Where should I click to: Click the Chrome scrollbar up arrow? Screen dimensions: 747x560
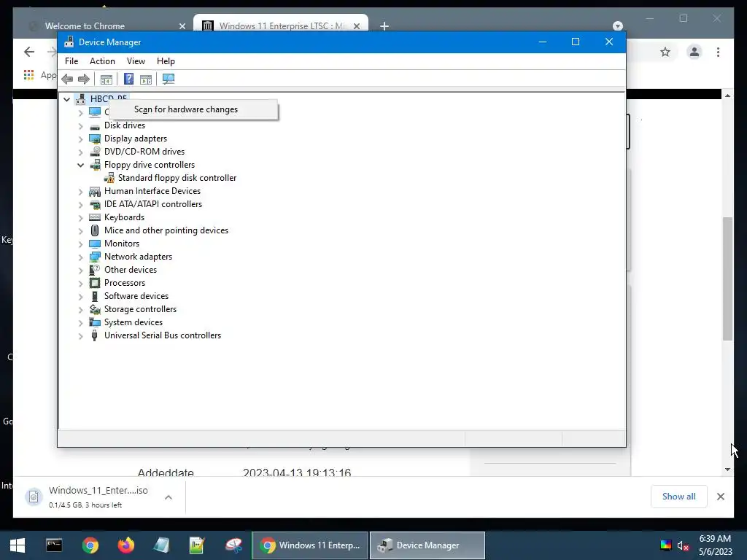pyautogui.click(x=727, y=96)
